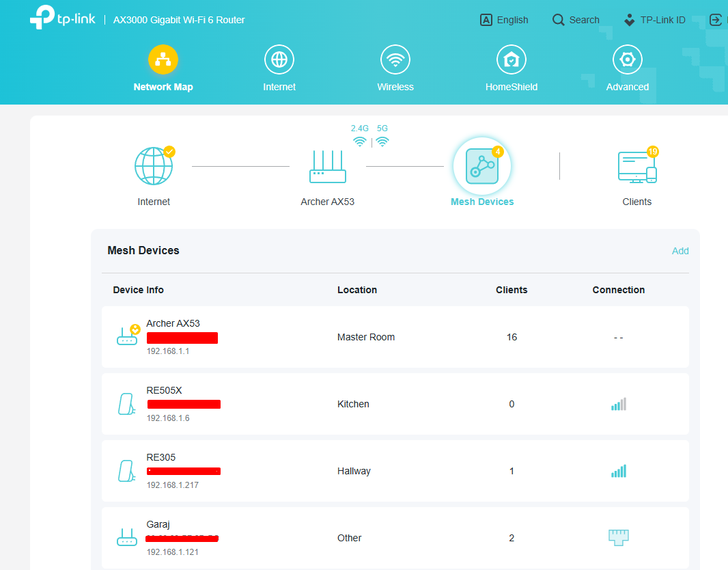Screen dimensions: 728x570
Task: Select the Internet globe in network diagram
Action: (154, 166)
